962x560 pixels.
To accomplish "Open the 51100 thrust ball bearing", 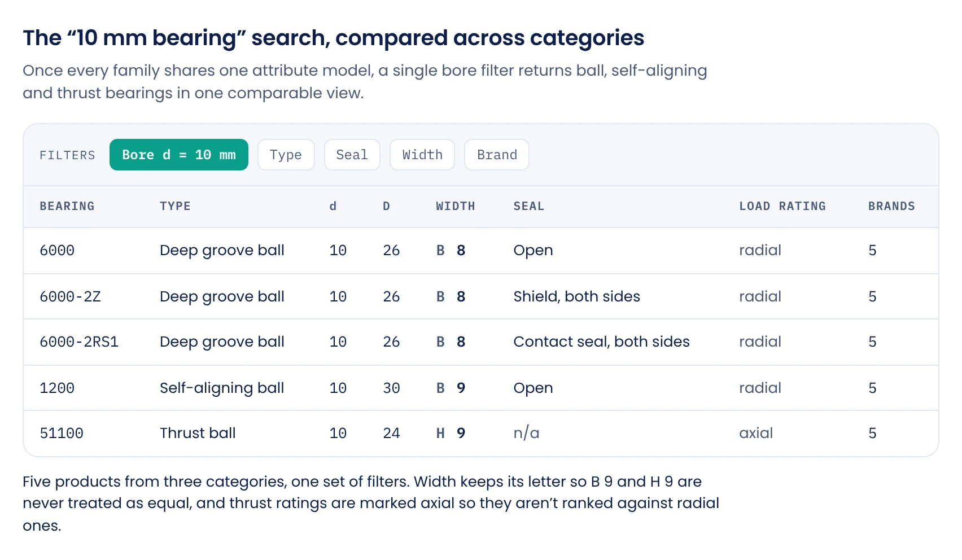I will click(62, 434).
